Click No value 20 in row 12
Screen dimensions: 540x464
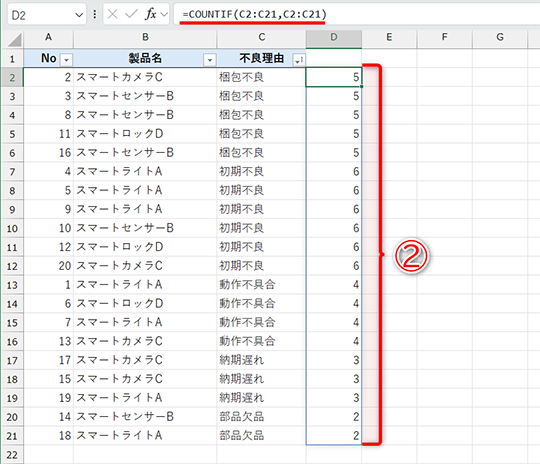[65, 266]
